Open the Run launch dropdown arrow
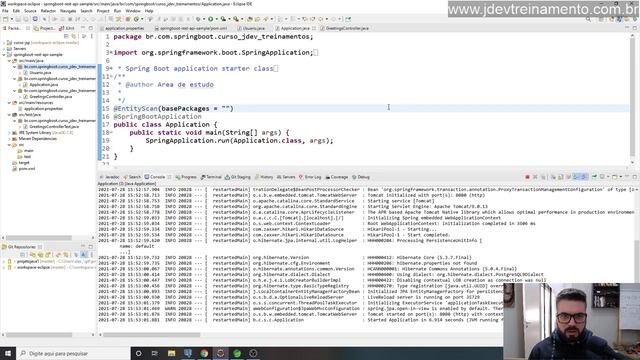This screenshot has height=360, width=640. 216,19
